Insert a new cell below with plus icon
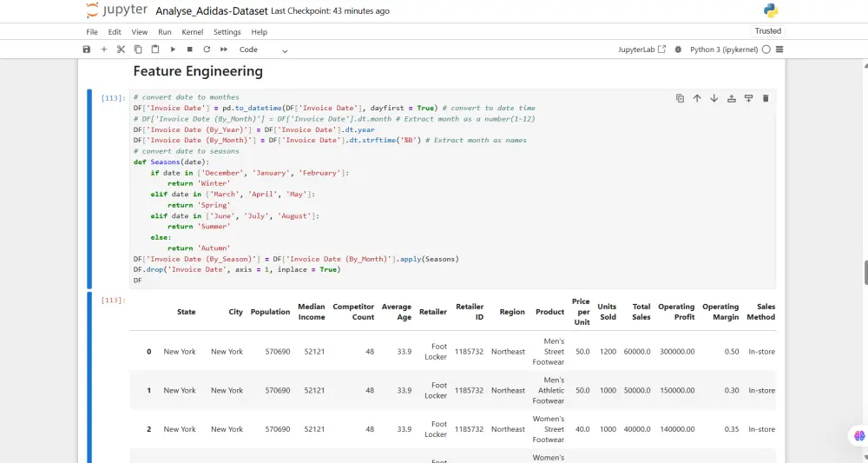868x463 pixels. pos(104,50)
